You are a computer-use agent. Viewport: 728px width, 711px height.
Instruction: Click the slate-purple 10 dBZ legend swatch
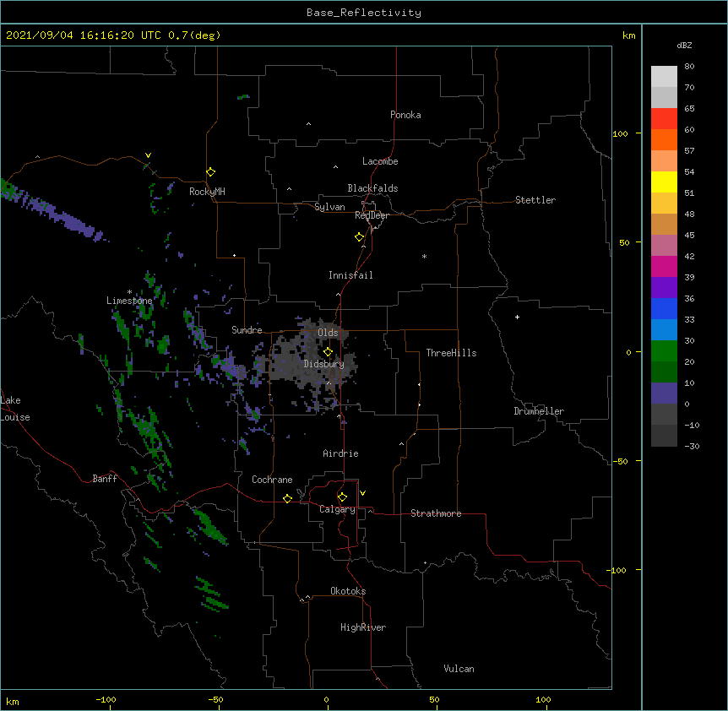pos(664,393)
